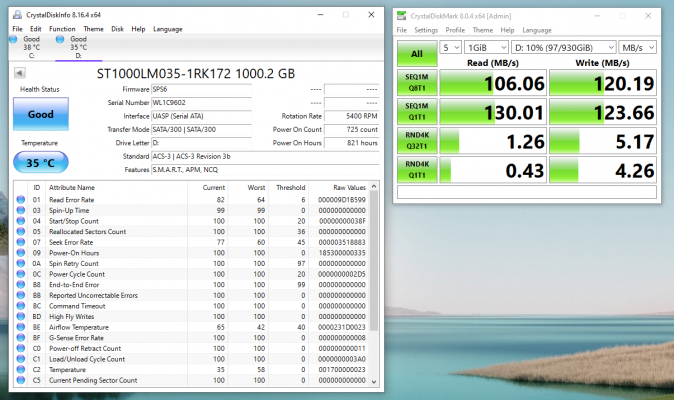
Task: Click the 35 °C temperature button
Action: [41, 162]
